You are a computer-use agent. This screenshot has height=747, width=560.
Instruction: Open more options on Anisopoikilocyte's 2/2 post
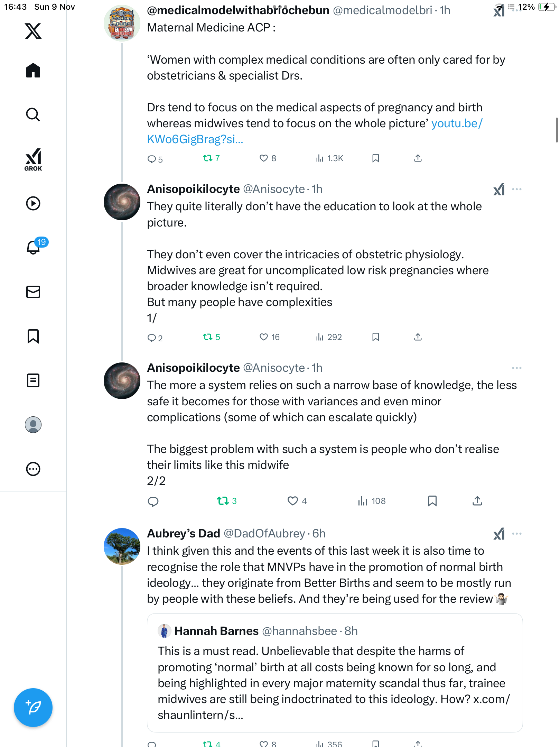[516, 368]
